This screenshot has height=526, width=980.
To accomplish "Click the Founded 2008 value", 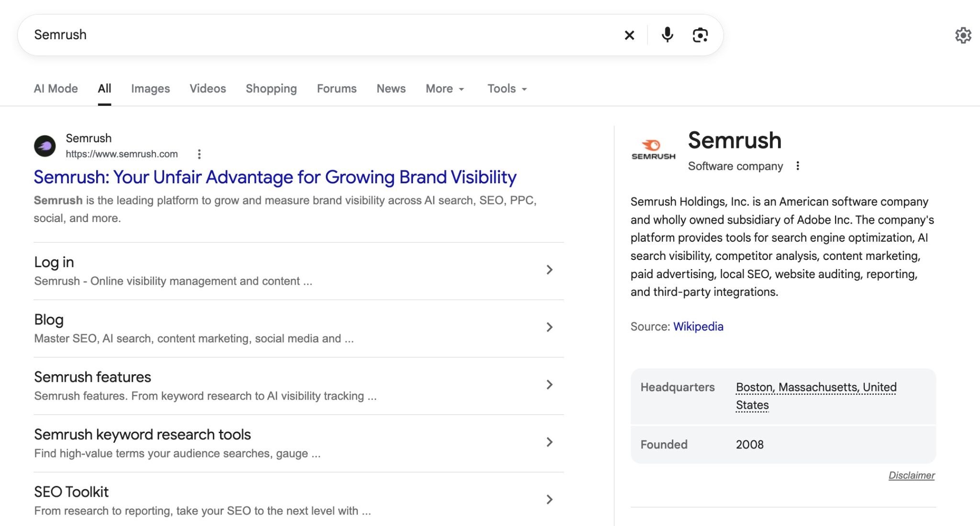I will [749, 445].
